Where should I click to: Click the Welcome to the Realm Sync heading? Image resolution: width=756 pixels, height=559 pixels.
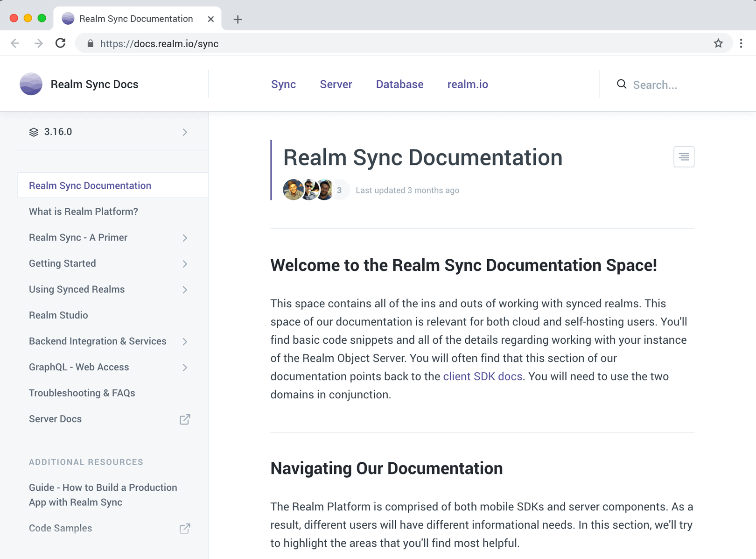coord(463,265)
